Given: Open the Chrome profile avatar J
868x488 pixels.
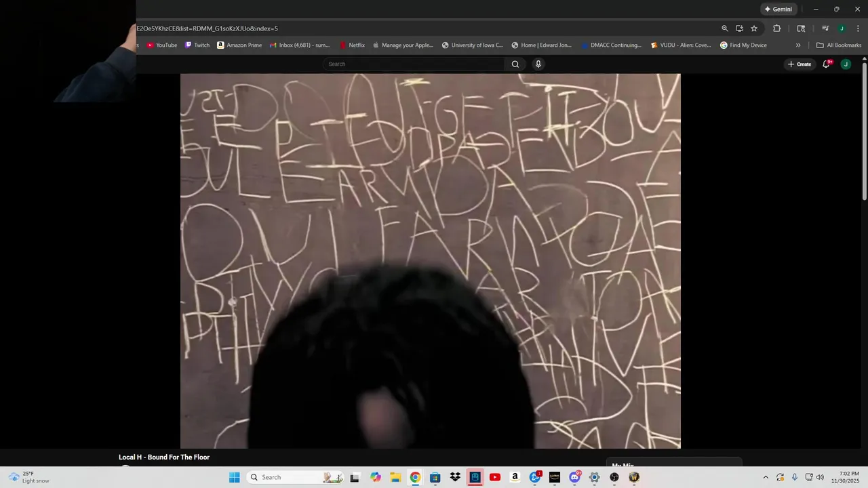Looking at the screenshot, I should coord(842,28).
